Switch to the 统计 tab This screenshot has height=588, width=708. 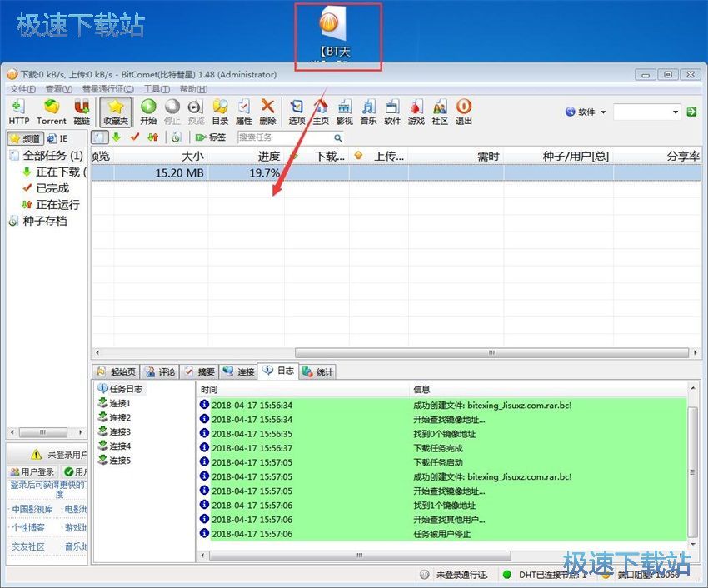(318, 371)
